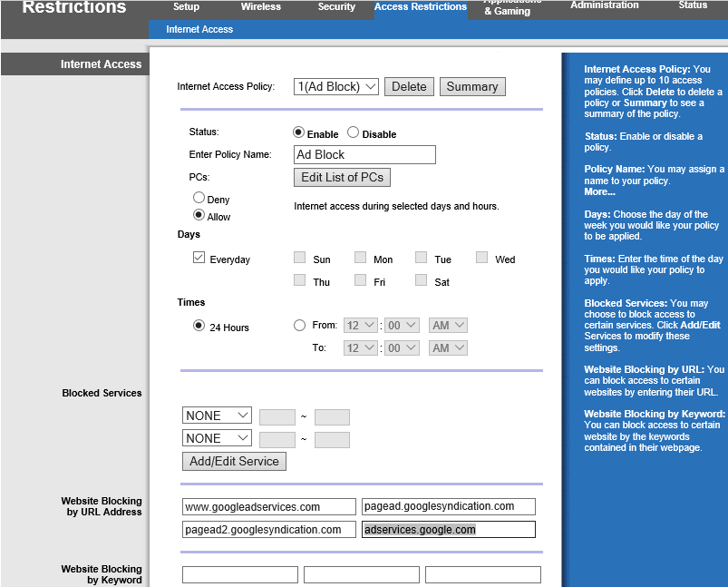Screen dimensions: 728x587
Task: Open the To minute dropdown
Action: coord(402,348)
